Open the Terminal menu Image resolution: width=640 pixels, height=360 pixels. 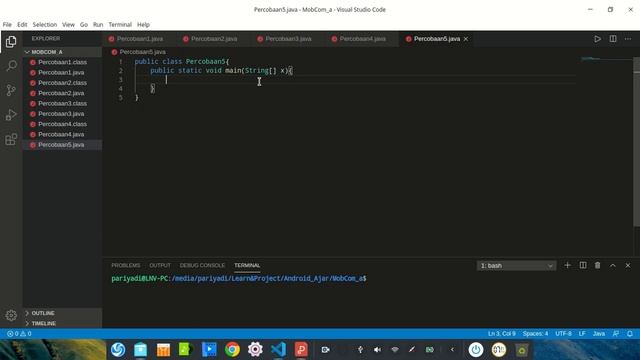(x=120, y=24)
